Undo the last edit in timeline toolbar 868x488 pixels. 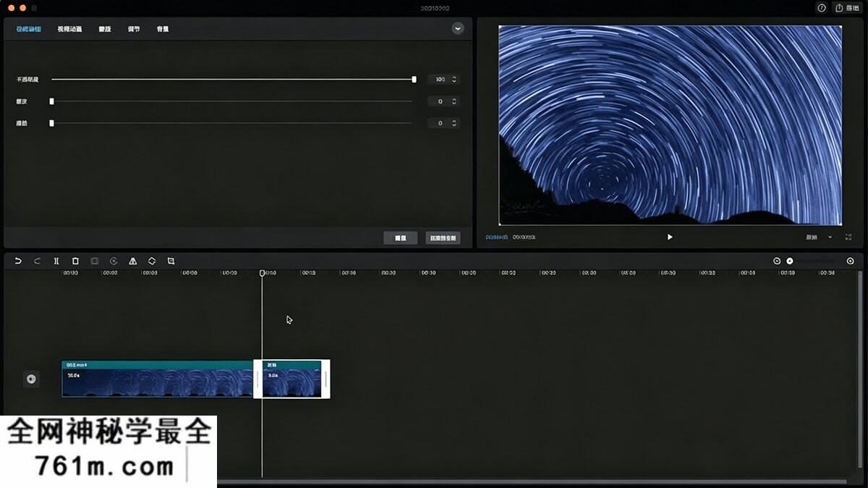18,261
